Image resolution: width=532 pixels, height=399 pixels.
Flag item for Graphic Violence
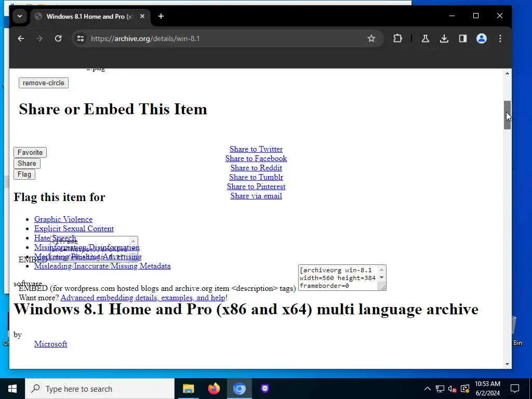(63, 219)
